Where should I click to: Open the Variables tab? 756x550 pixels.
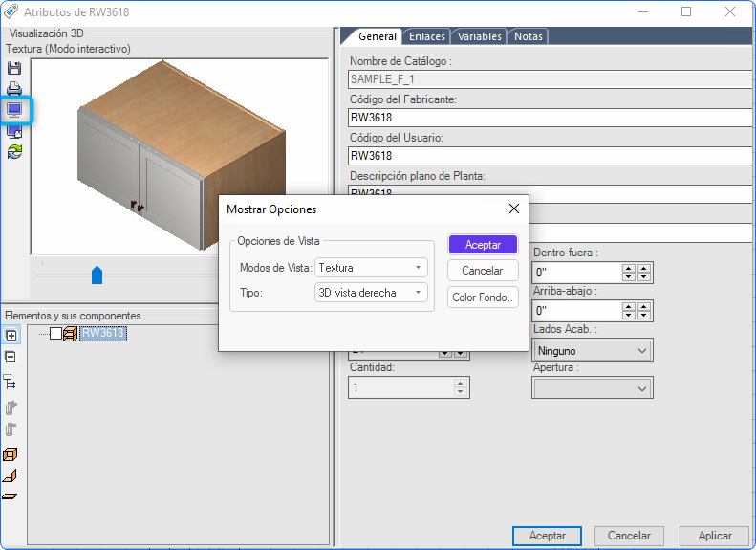479,36
